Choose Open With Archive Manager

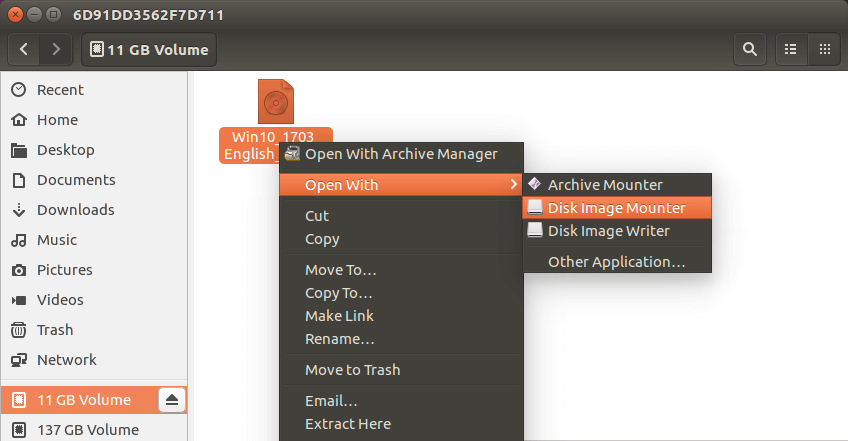click(400, 154)
